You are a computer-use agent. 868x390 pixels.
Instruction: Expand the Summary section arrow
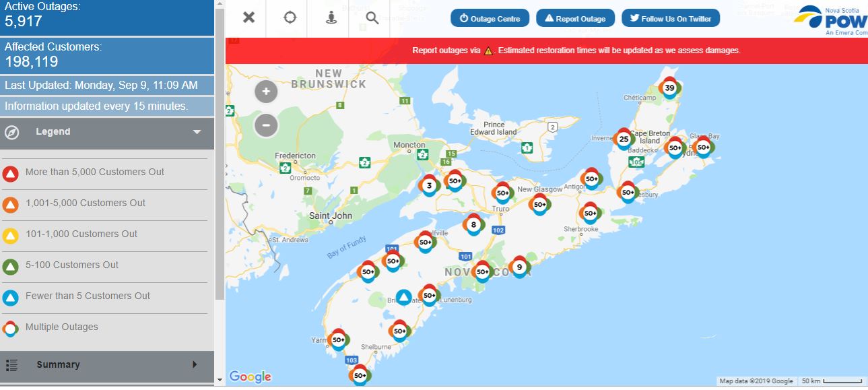pos(195,364)
